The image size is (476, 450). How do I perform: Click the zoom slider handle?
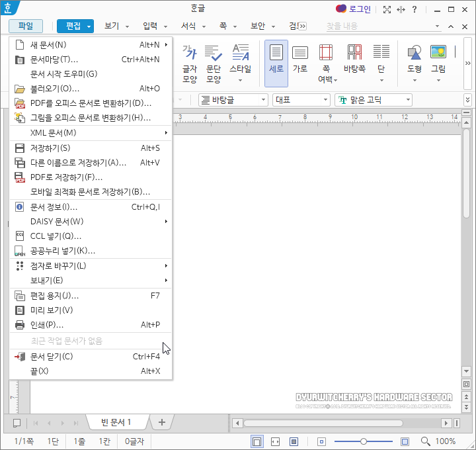[x=364, y=441]
